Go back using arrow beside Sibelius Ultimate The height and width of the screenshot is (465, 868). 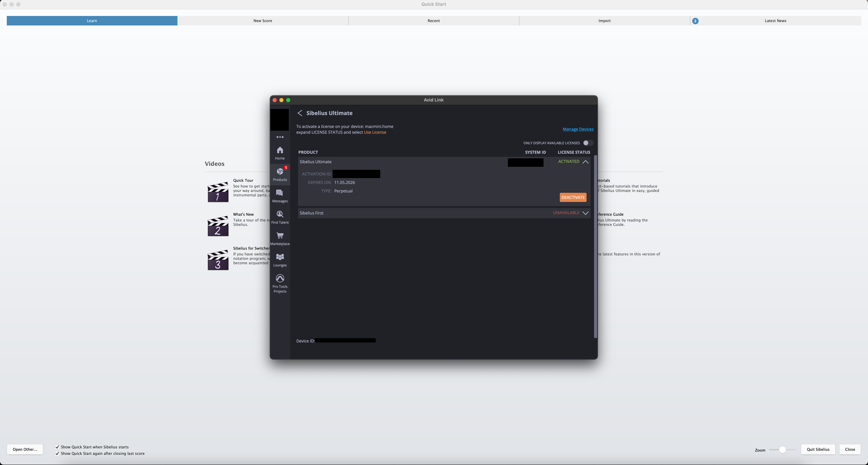(300, 113)
